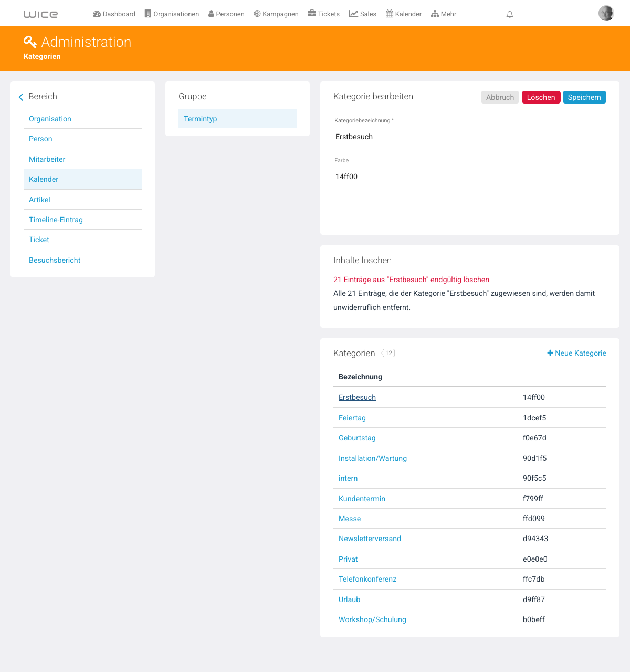Click the Farbe field with 14ff00

pyautogui.click(x=467, y=177)
